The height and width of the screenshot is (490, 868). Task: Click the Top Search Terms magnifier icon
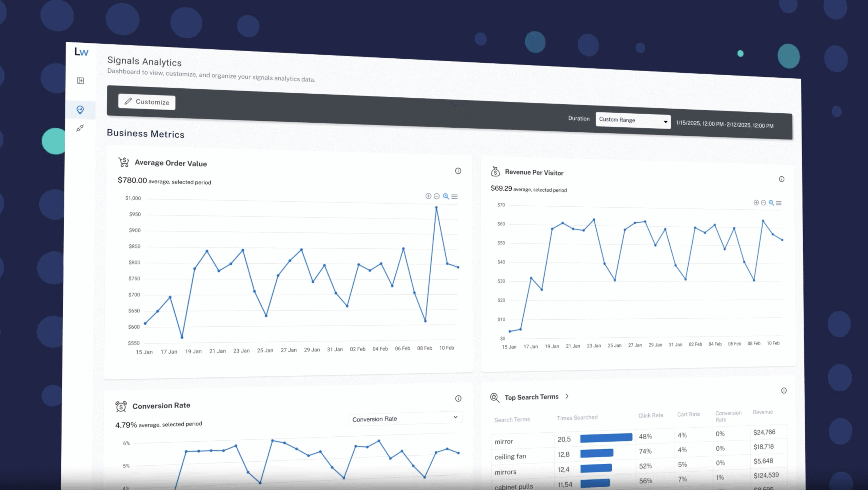tap(495, 398)
